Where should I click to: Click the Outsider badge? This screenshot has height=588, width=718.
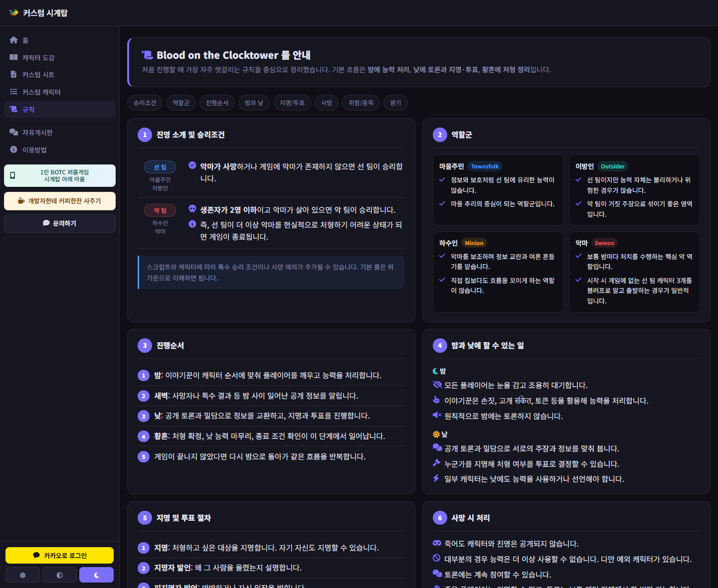pyautogui.click(x=612, y=166)
